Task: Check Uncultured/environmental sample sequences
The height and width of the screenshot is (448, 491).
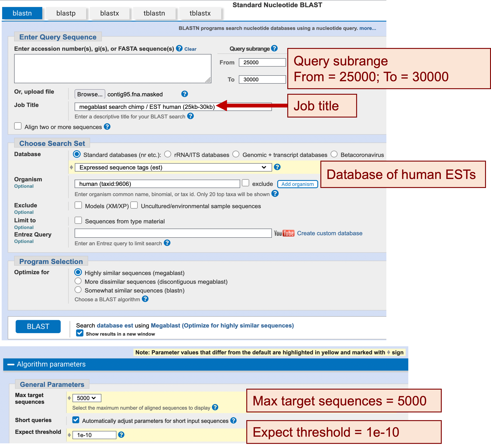Action: [134, 205]
